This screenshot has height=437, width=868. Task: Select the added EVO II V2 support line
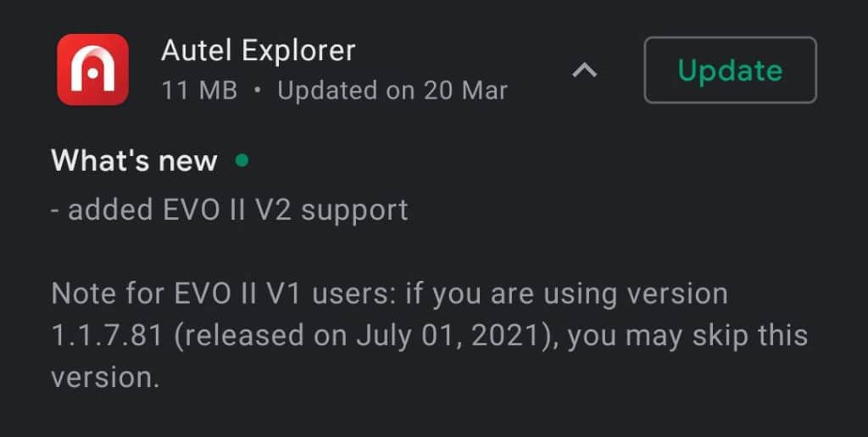pyautogui.click(x=230, y=211)
